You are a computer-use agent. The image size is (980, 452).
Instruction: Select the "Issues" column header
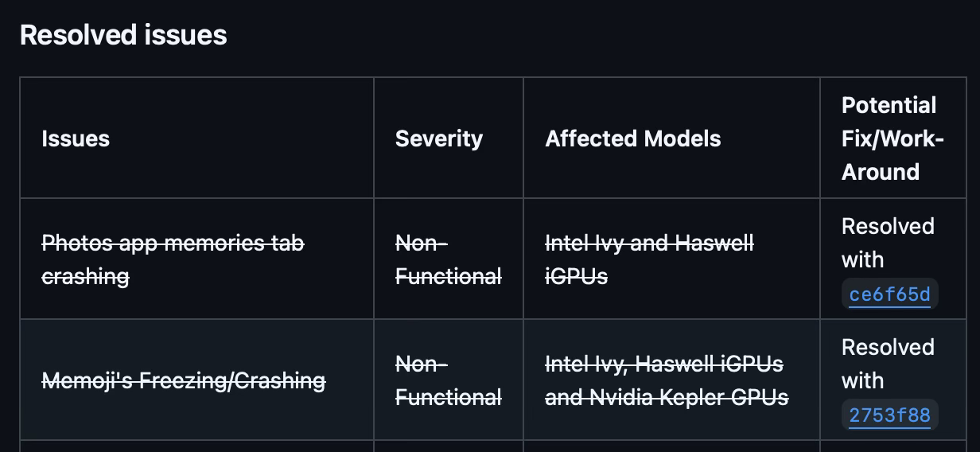76,138
